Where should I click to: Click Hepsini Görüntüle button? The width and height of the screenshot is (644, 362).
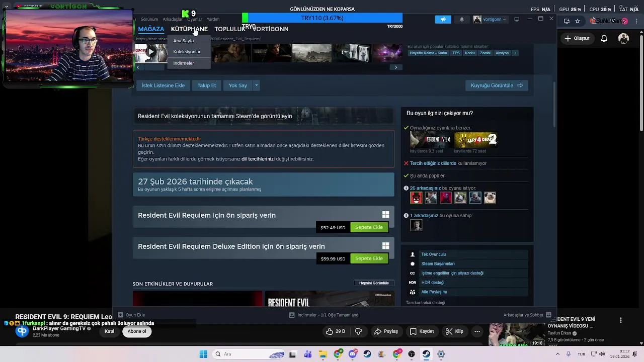pyautogui.click(x=374, y=283)
